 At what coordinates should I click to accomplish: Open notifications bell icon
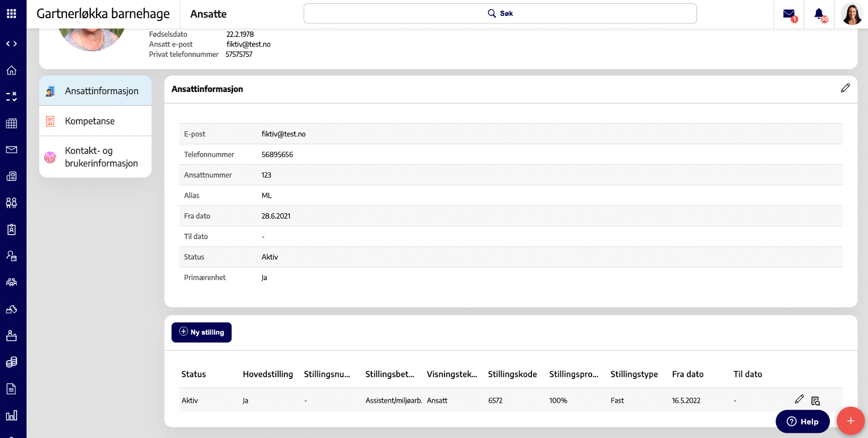pos(819,14)
